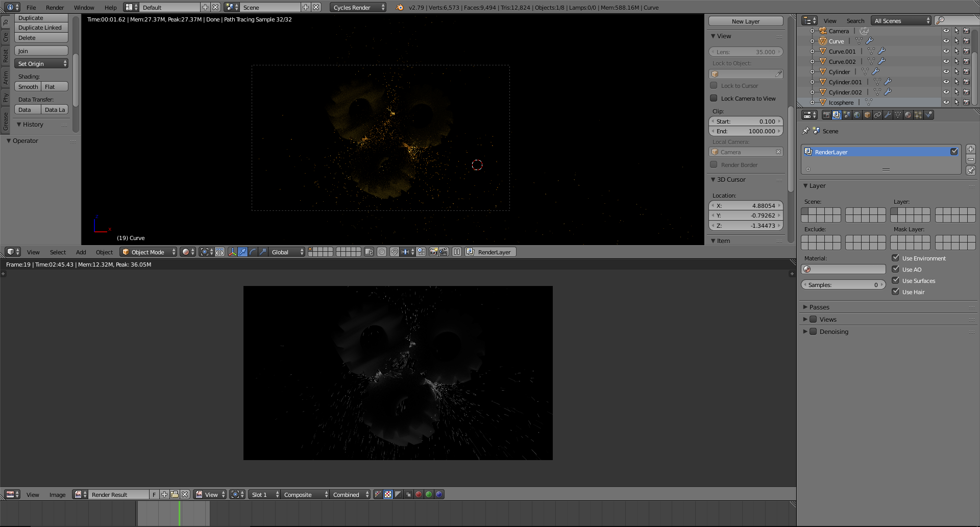Click the snap magnet icon in 3D header
The width and height of the screenshot is (980, 527).
(x=394, y=252)
